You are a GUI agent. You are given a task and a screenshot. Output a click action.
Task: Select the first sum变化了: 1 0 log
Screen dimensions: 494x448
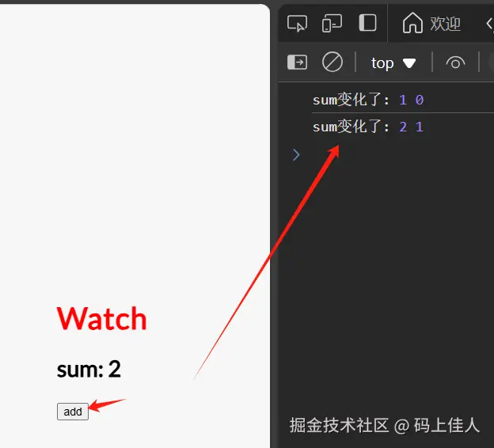point(368,101)
